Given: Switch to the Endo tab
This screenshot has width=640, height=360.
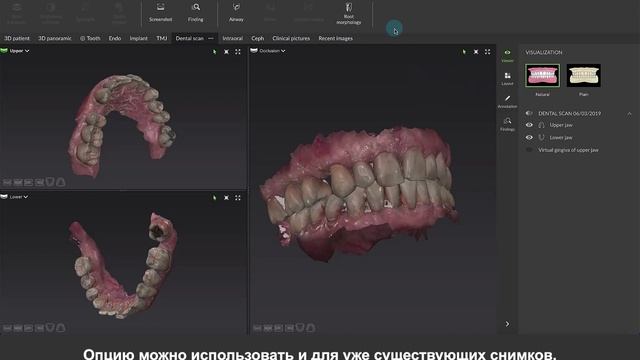Looking at the screenshot, I should click(x=115, y=38).
